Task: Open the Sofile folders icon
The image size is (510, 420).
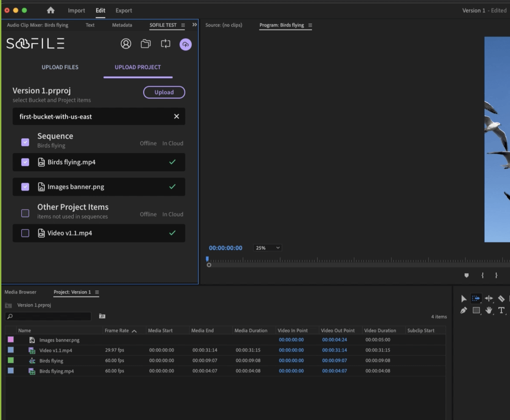Action: tap(146, 44)
